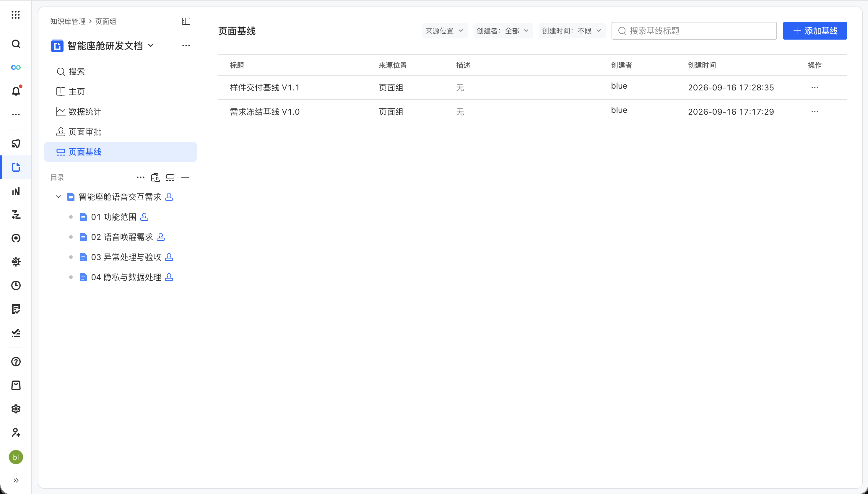
Task: Click the 标题 column header
Action: (x=237, y=65)
